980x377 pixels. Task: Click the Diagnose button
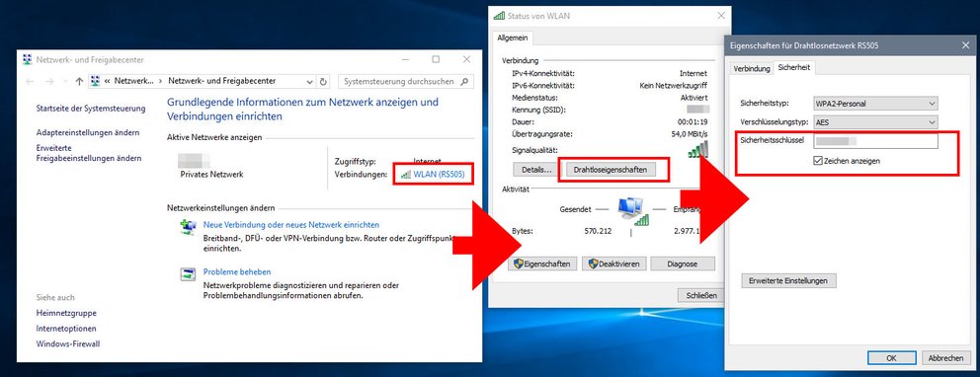coord(683,264)
